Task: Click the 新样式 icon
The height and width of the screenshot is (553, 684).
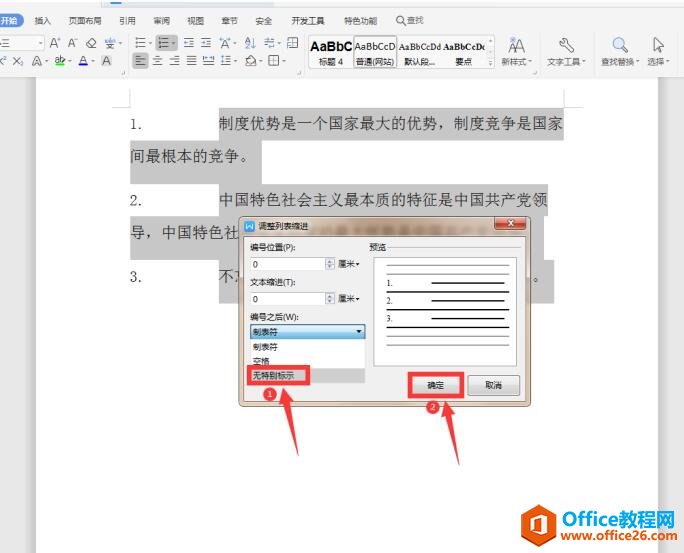Action: click(516, 45)
